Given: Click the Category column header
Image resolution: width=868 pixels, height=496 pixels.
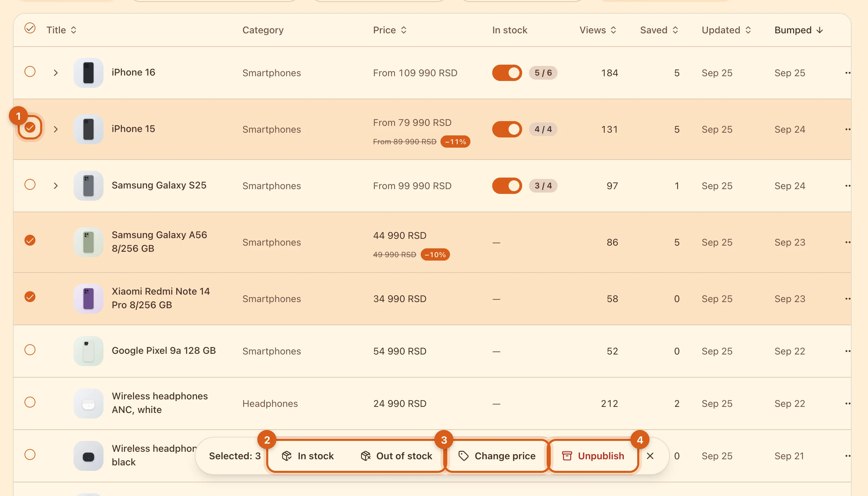Looking at the screenshot, I should tap(263, 30).
